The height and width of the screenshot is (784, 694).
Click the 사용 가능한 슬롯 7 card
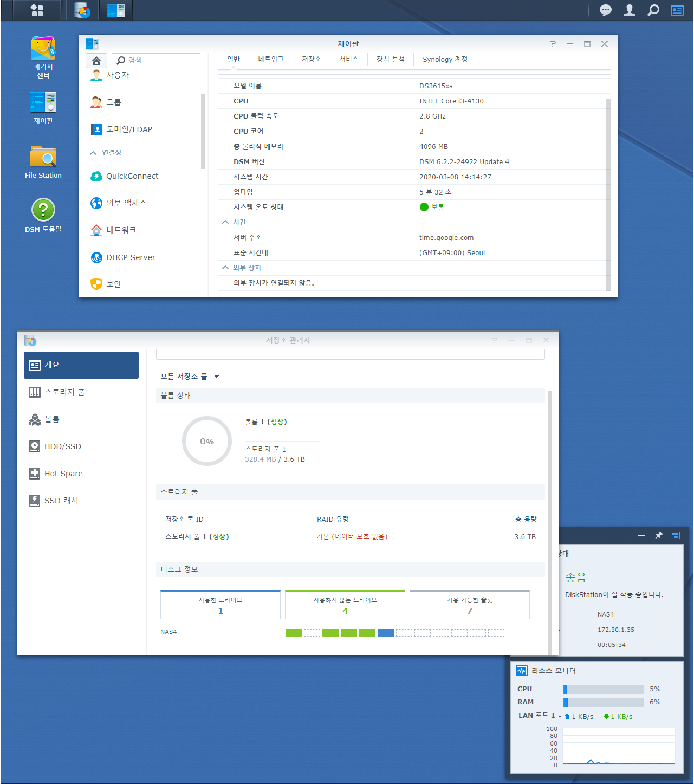(x=470, y=605)
